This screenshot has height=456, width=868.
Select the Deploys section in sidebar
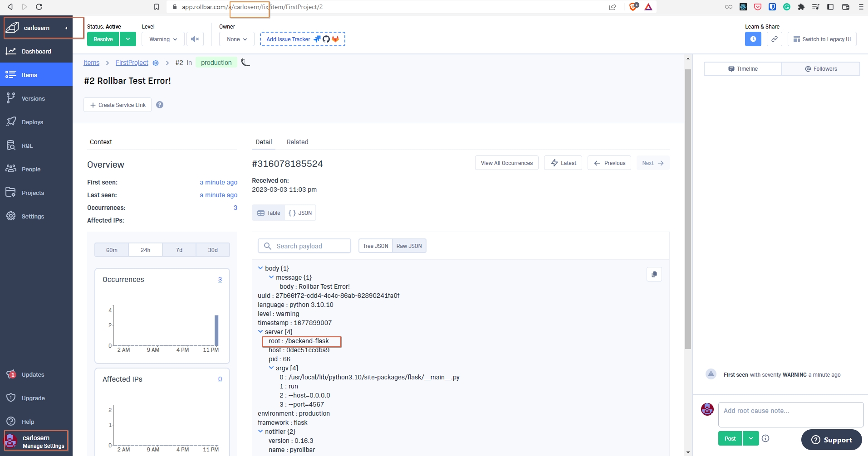pos(32,121)
